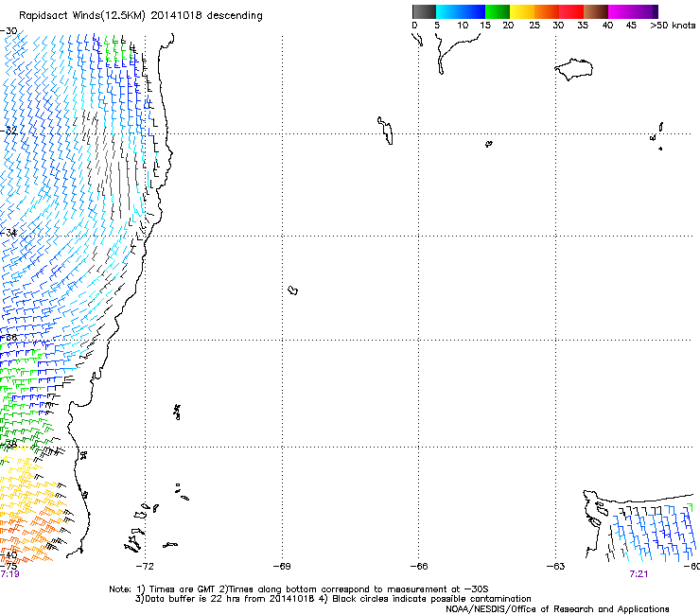Select the red 30-35 knots legend segment
Screen dimensions: 700x615
[x=571, y=11]
